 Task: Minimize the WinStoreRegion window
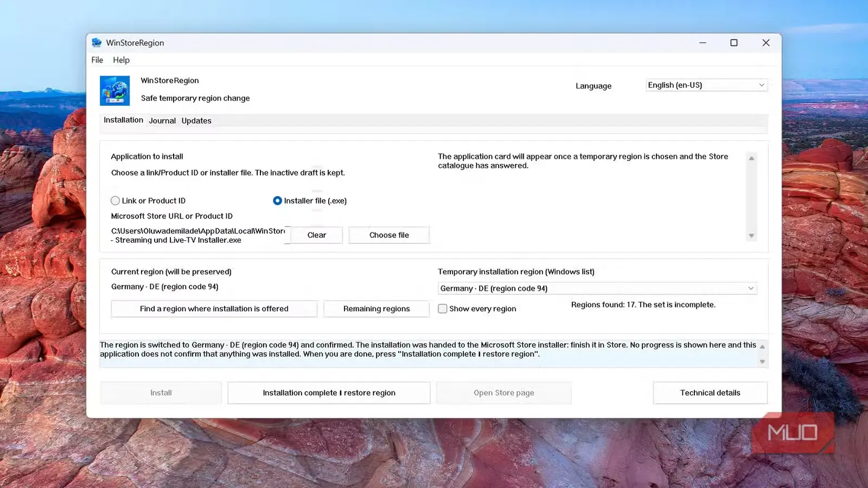pyautogui.click(x=703, y=43)
